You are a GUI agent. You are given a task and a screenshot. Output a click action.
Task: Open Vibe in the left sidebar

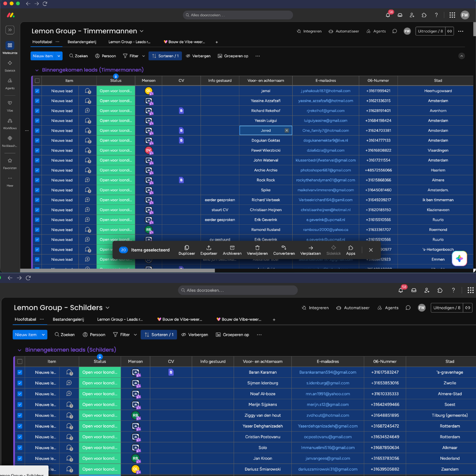click(x=10, y=106)
